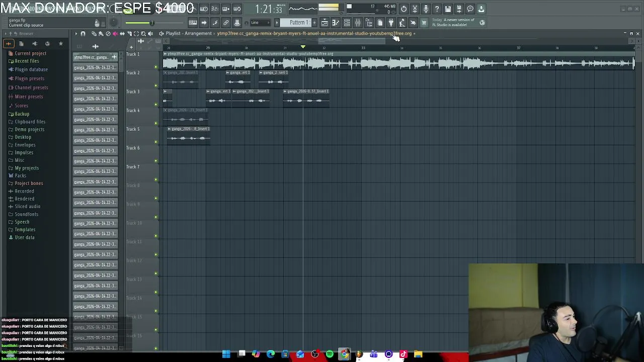Open Mixer presets in browser
This screenshot has height=362, width=644.
(x=29, y=97)
